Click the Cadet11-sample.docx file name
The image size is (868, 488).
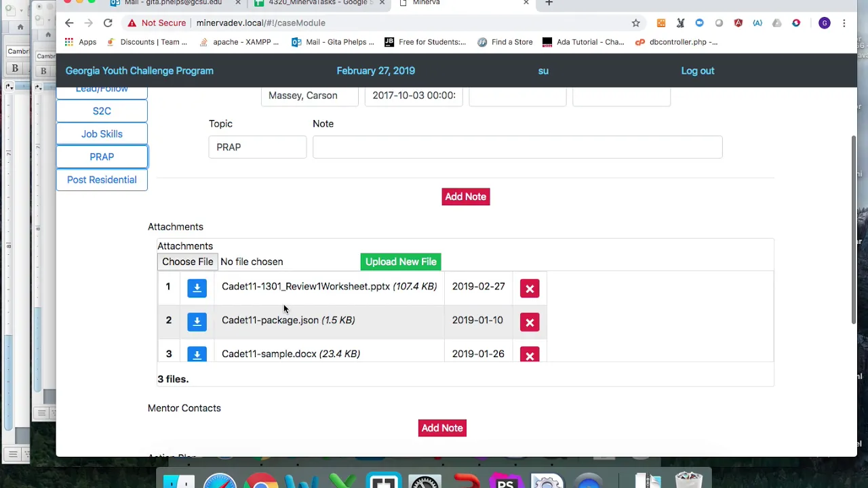(x=269, y=354)
